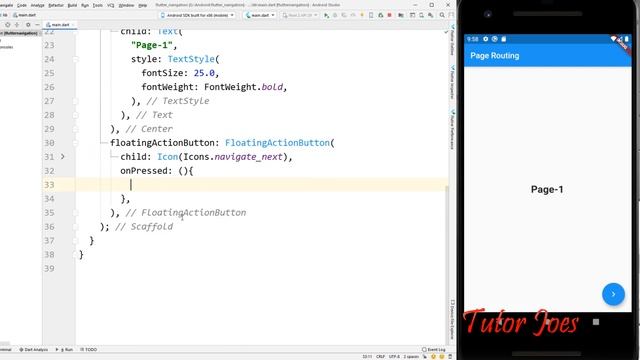Click the 2 spaces indent setting in status bar
This screenshot has height=360, width=640.
tap(411, 357)
